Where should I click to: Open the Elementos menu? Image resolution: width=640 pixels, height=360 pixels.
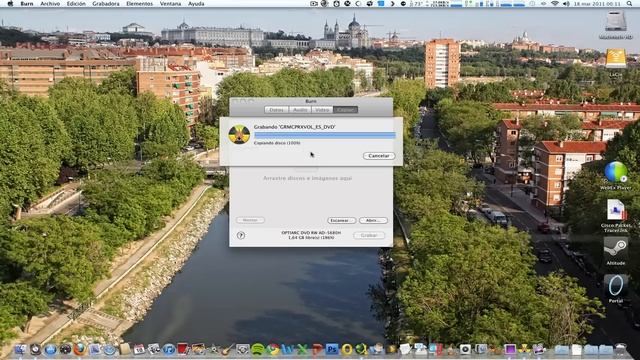(x=139, y=4)
